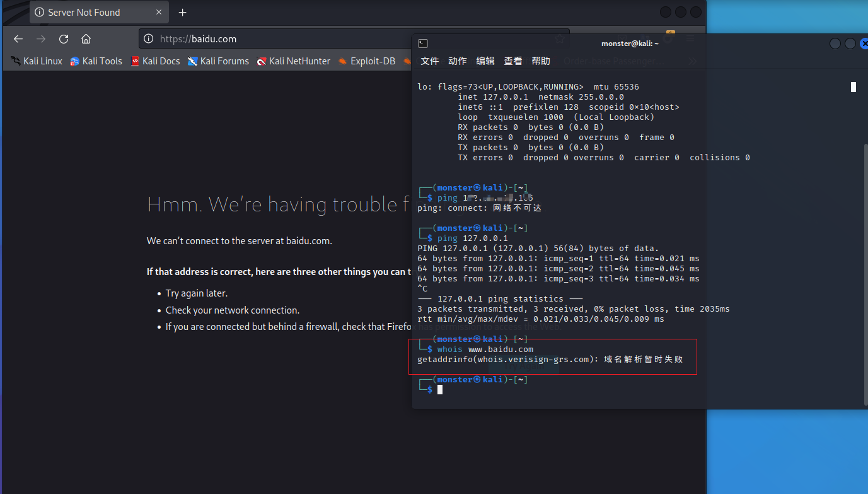The height and width of the screenshot is (494, 868).
Task: Minimize the monster@kali terminal window
Action: point(835,44)
